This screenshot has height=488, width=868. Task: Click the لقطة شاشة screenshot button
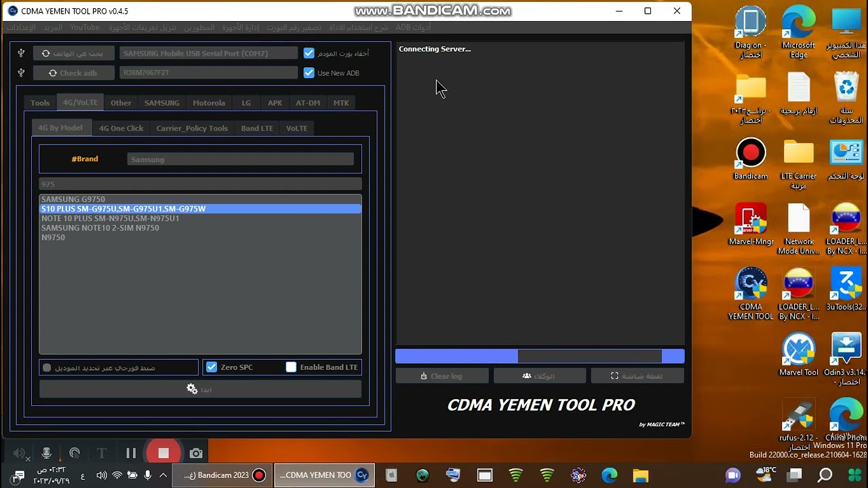tap(637, 375)
